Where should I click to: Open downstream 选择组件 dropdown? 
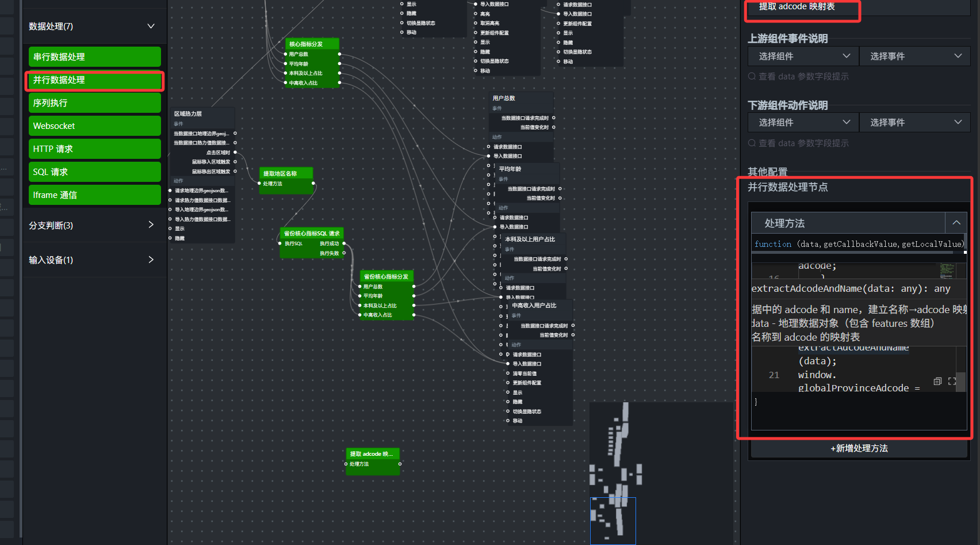pyautogui.click(x=803, y=122)
